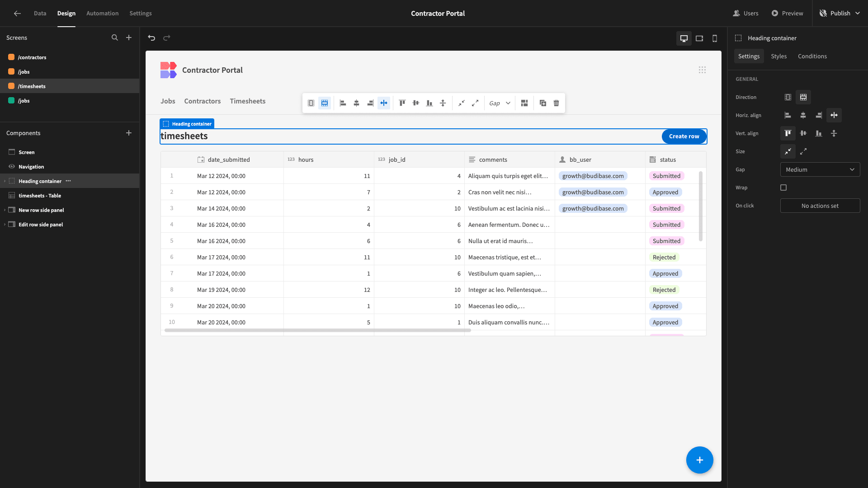This screenshot has width=868, height=488.
Task: Open the Automation tab
Action: 103,14
